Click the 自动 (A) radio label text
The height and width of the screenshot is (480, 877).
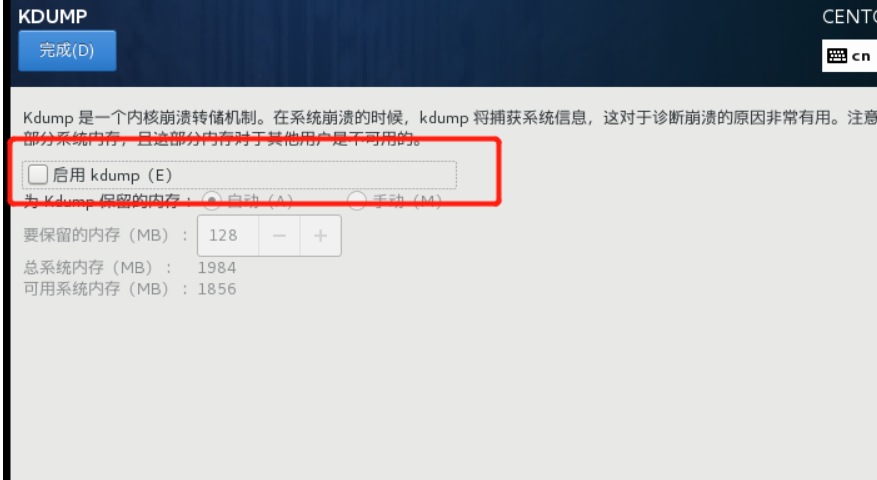tap(260, 201)
